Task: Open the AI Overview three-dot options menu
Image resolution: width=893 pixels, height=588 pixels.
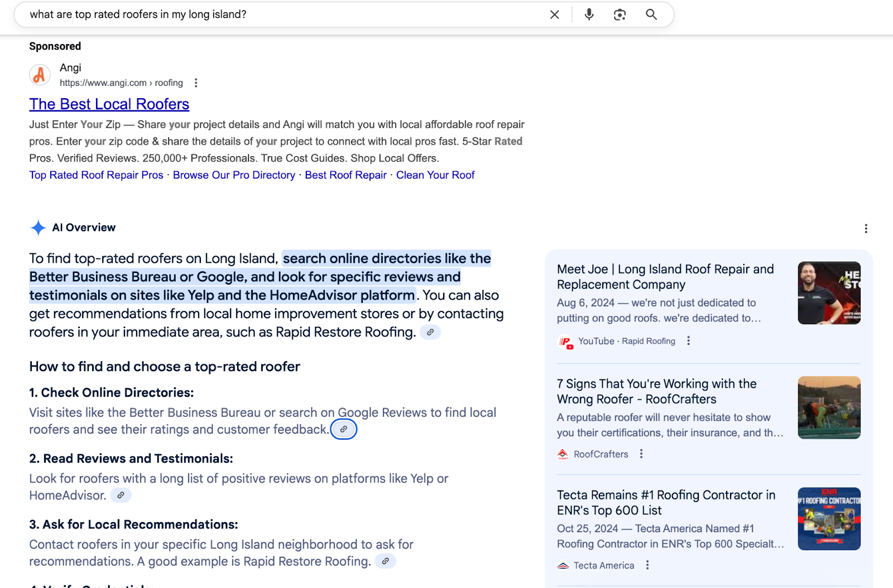Action: 866,229
